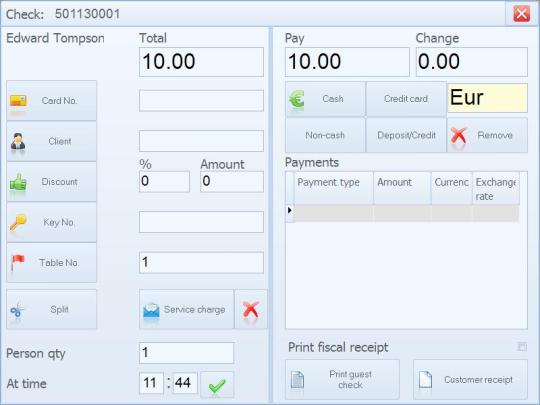This screenshot has width=540, height=405.
Task: Click the Currency column header
Action: click(451, 188)
